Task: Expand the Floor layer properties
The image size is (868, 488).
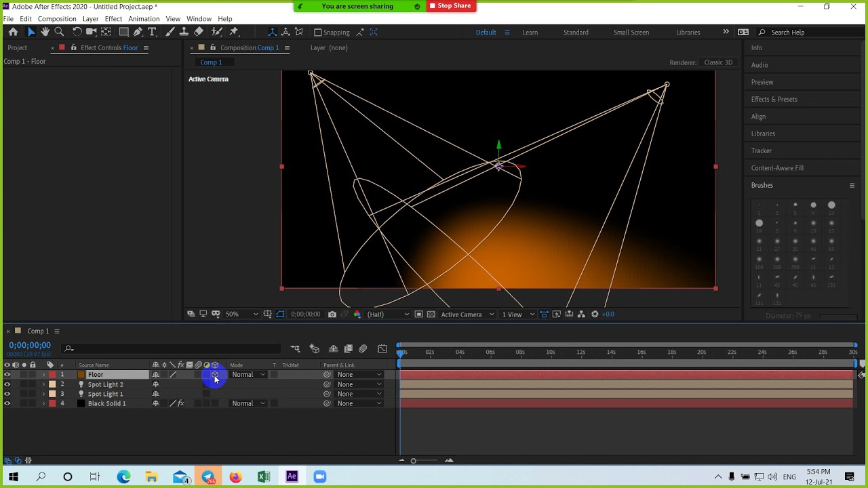Action: coord(43,374)
